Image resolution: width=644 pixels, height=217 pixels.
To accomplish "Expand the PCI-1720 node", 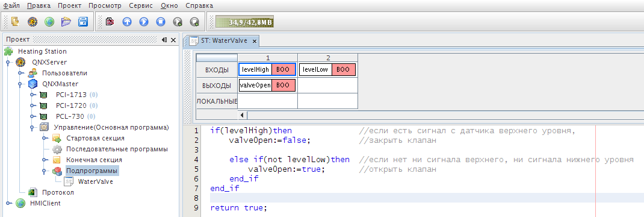I will click(x=33, y=105).
